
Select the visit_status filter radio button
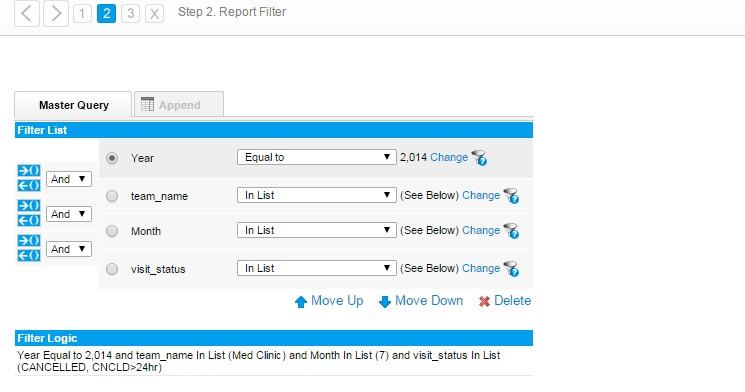pos(112,269)
